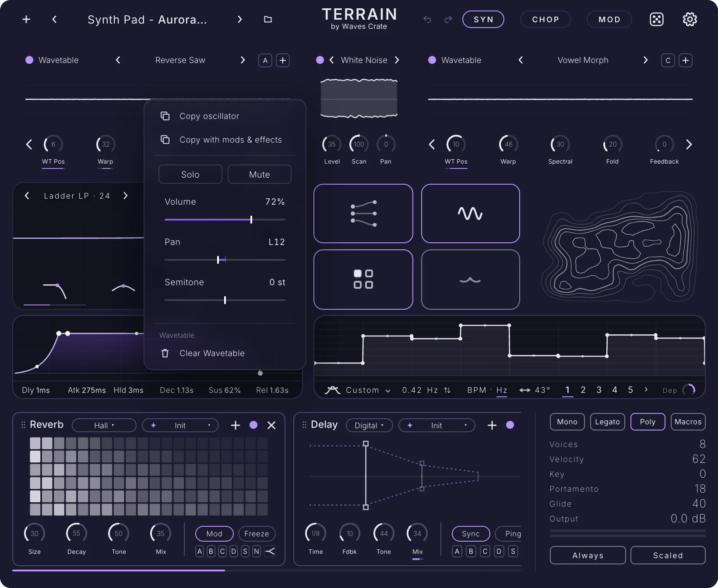Image resolution: width=718 pixels, height=588 pixels.
Task: Open the Custom LFO shape dropdown
Action: [368, 390]
